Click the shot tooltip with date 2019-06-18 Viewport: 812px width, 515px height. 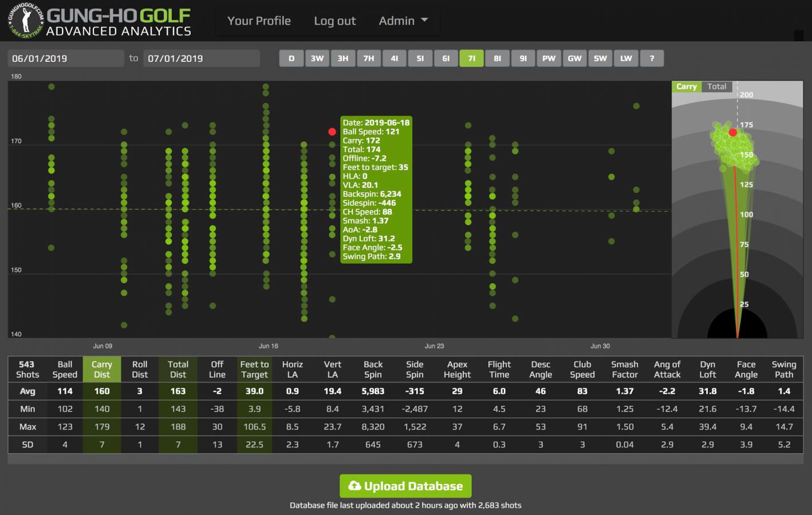click(376, 189)
